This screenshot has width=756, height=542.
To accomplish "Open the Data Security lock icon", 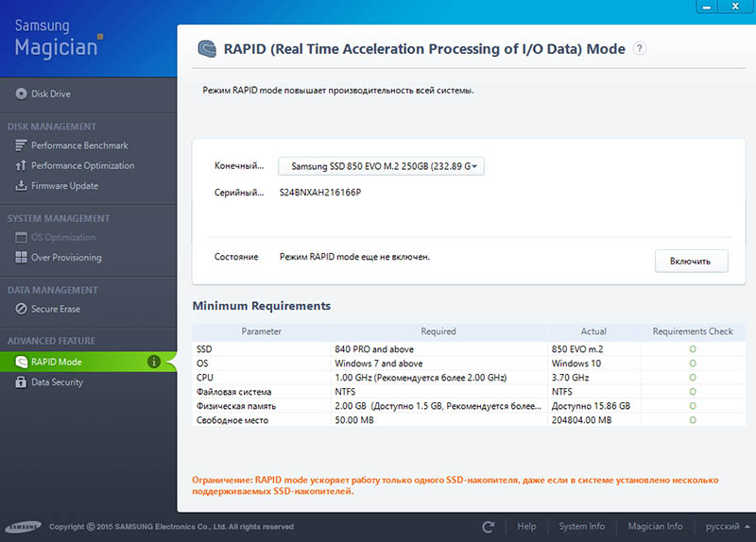I will tap(21, 382).
